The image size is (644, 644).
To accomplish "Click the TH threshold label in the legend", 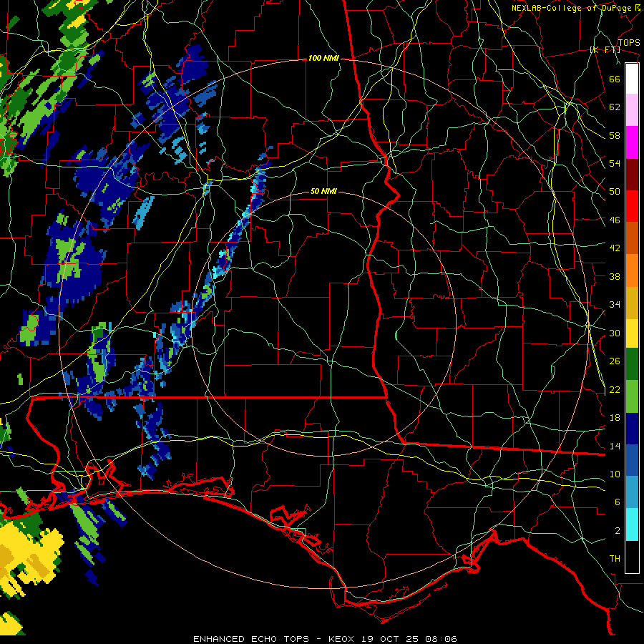I will pos(615,559).
